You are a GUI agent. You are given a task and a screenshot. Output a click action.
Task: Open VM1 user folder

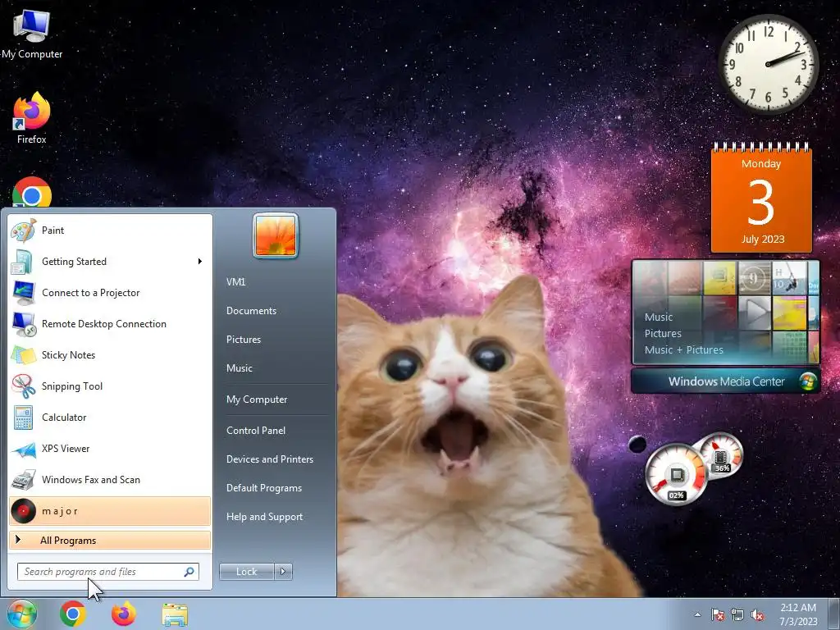pos(235,282)
